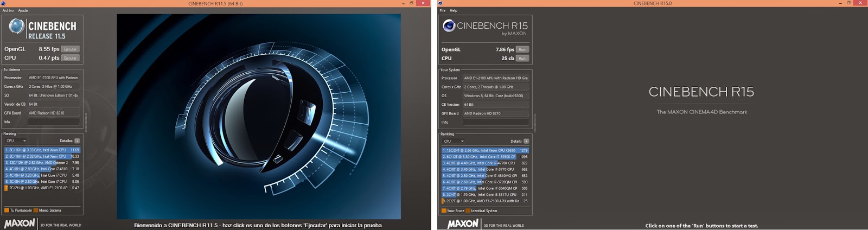Open the Archivo menu in Cinebench R11.5
The width and height of the screenshot is (868, 230).
tap(8, 10)
